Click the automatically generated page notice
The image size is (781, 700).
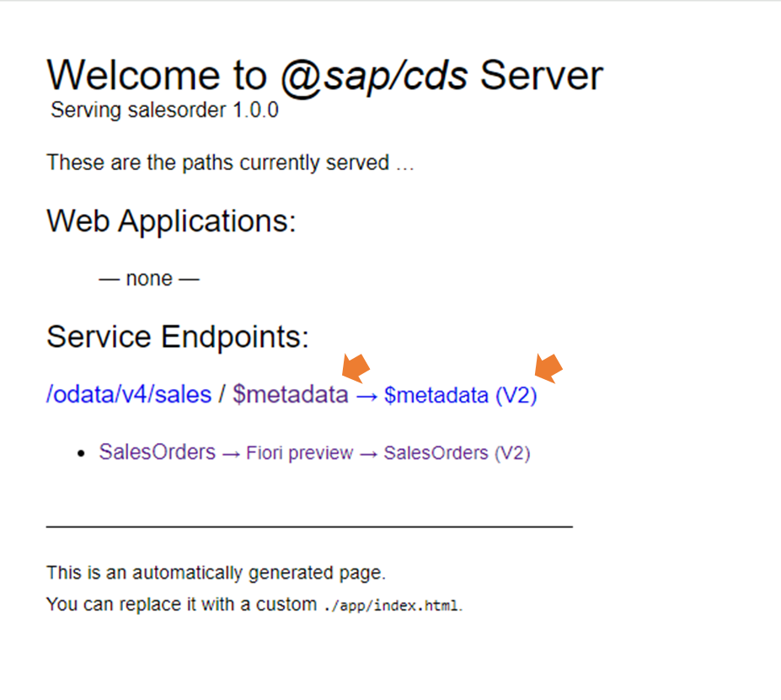coord(215,572)
